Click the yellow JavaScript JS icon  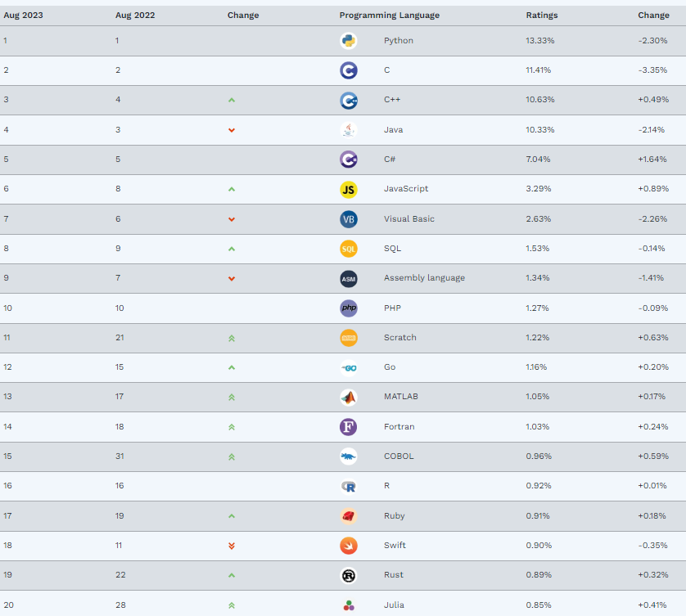(x=349, y=189)
